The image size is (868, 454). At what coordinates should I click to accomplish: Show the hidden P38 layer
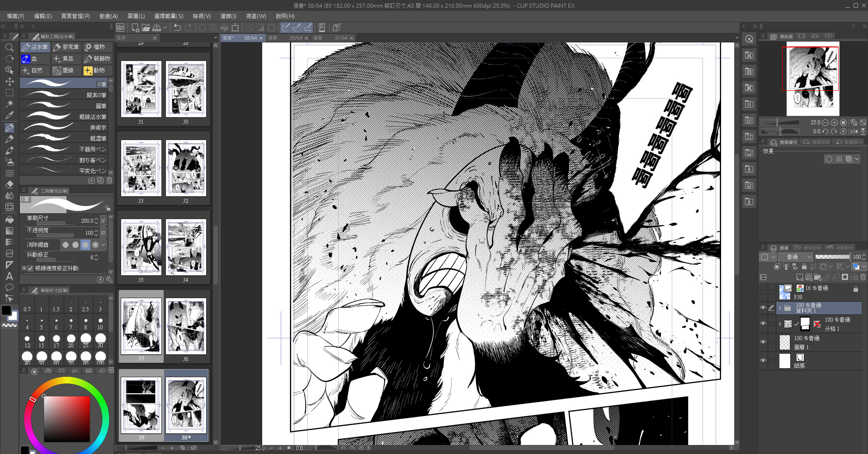763,292
